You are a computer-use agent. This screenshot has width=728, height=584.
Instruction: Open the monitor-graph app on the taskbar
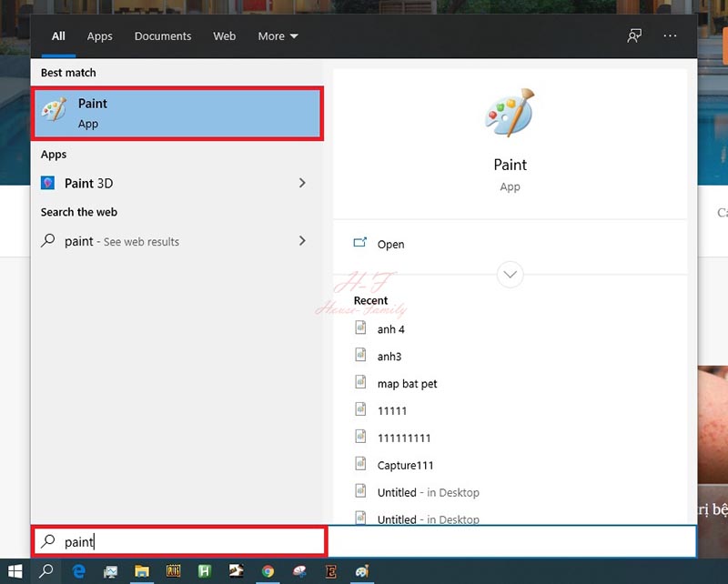point(110,571)
